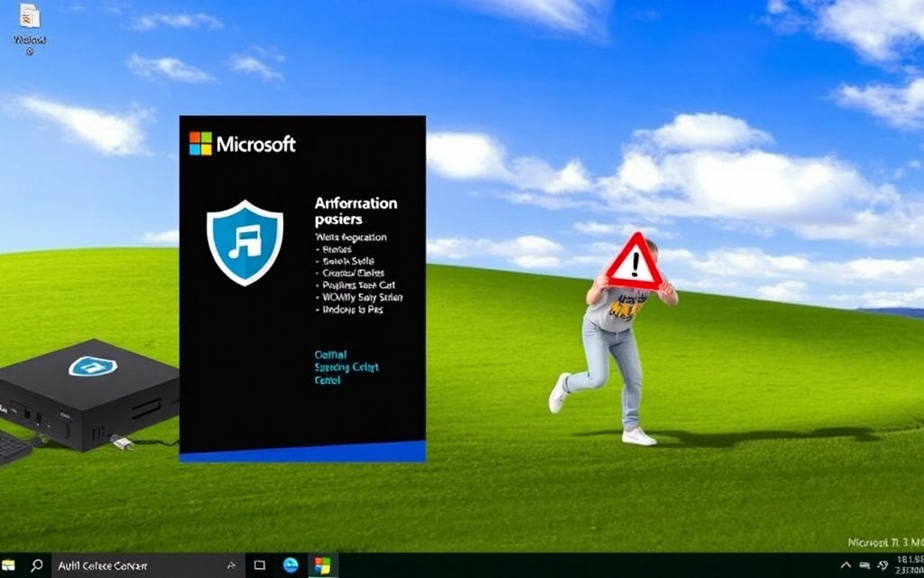Click the network icon in system tray
Screen dimensions: 924x578
[x=864, y=565]
